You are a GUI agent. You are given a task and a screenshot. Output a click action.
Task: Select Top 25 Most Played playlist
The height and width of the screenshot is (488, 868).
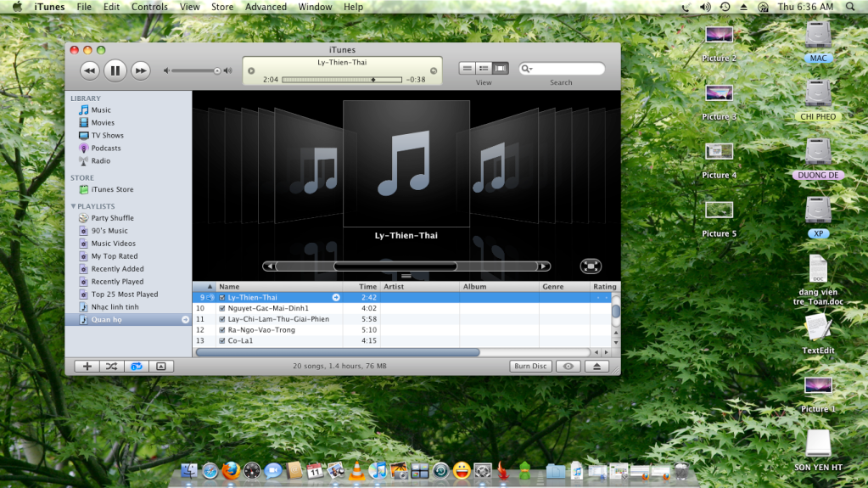click(125, 294)
